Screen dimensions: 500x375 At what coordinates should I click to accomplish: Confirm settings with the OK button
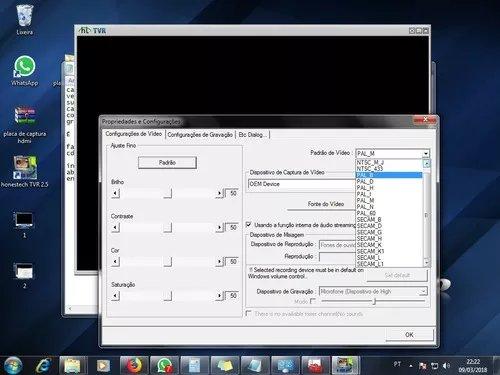click(x=410, y=335)
